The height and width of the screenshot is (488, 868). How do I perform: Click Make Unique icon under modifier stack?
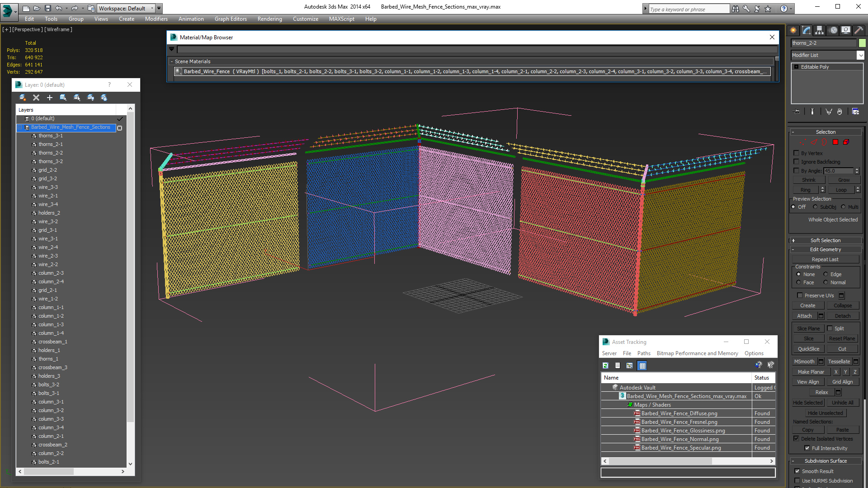[x=828, y=111]
